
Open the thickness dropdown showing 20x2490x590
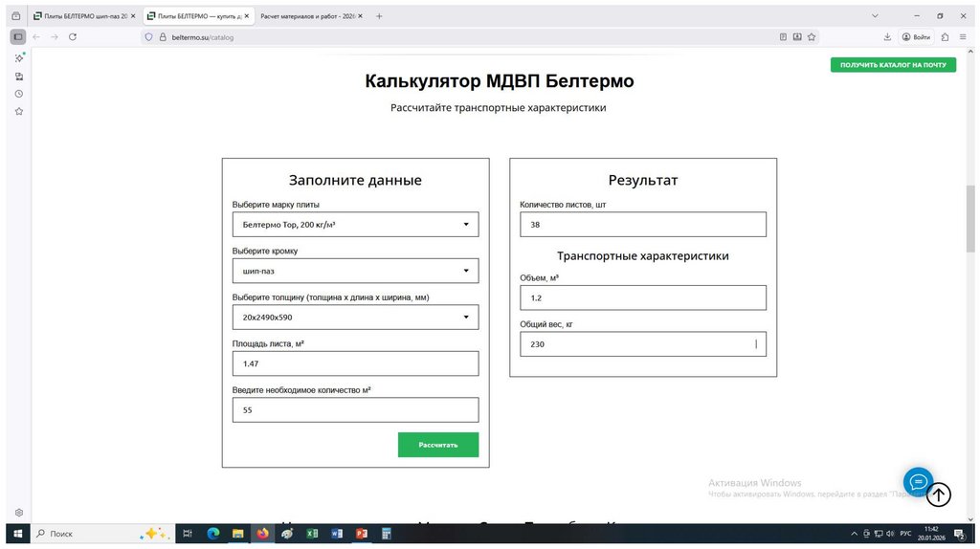[x=356, y=318]
